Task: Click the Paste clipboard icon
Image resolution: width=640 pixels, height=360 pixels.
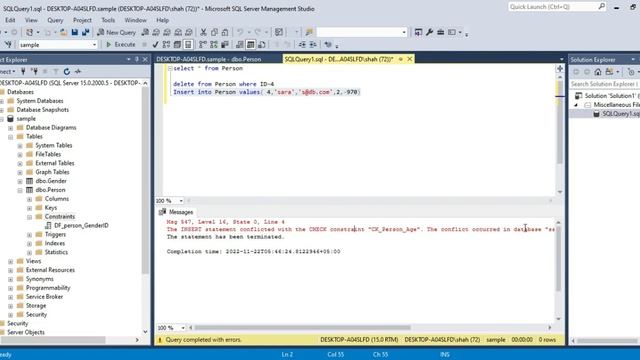Action: 225,32
